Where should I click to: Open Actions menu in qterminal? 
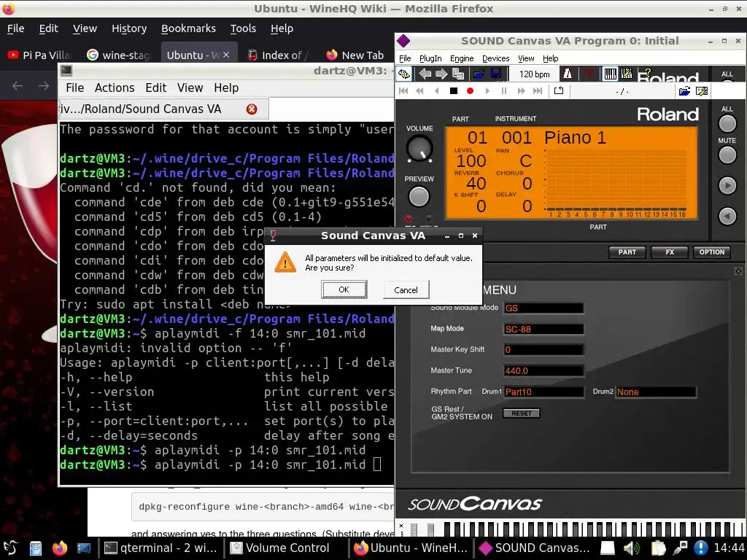click(115, 87)
